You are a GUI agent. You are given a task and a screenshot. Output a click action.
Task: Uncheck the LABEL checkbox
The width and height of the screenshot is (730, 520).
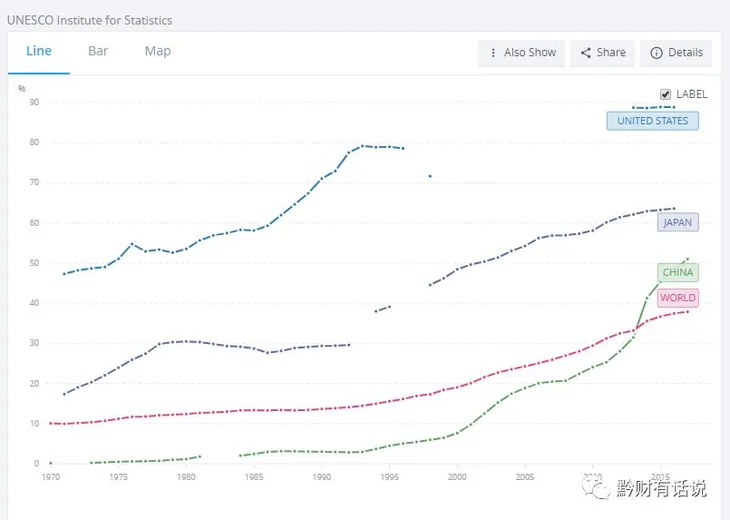pyautogui.click(x=665, y=94)
